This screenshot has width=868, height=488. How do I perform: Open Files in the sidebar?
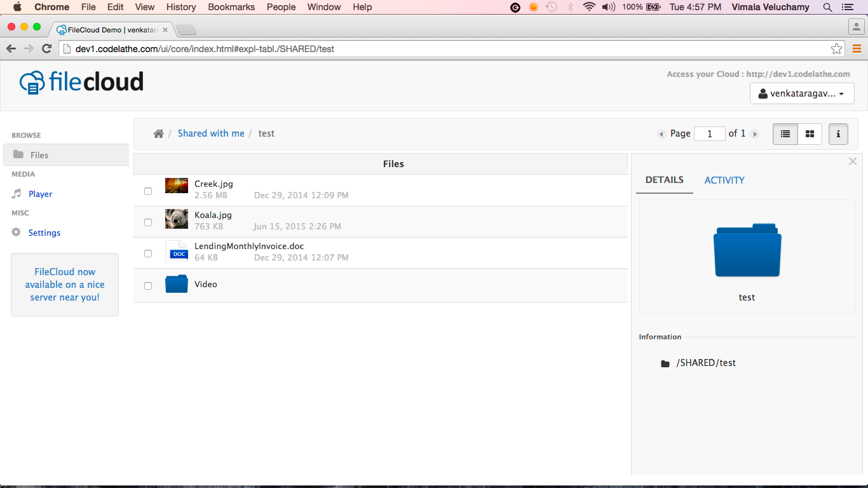[66, 154]
